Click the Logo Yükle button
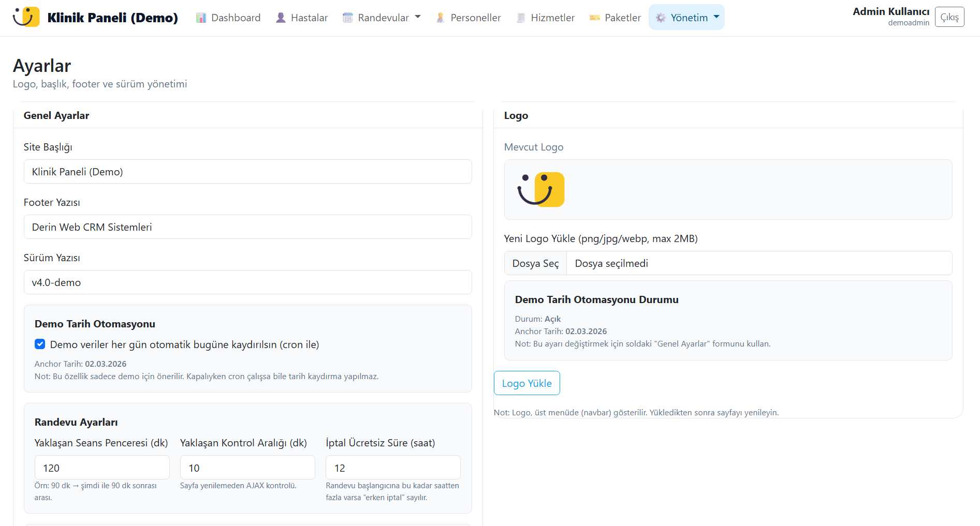Viewport: 980px width, 526px height. click(x=526, y=383)
